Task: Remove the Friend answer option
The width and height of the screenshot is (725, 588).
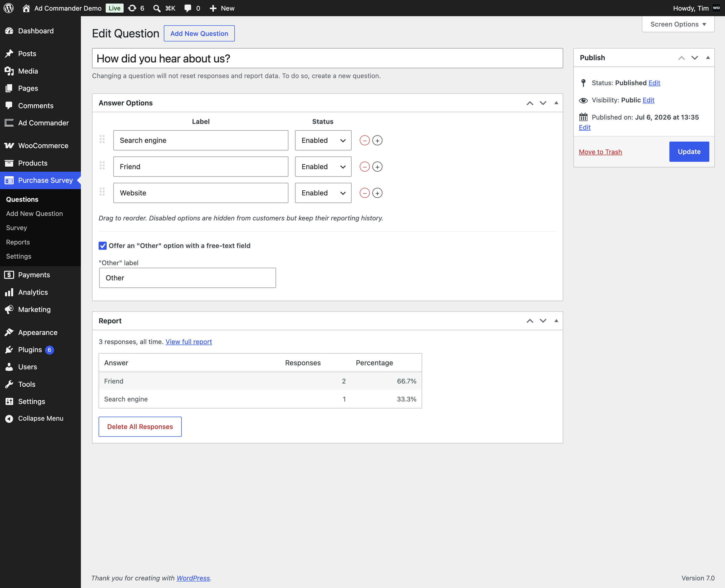Action: 364,167
